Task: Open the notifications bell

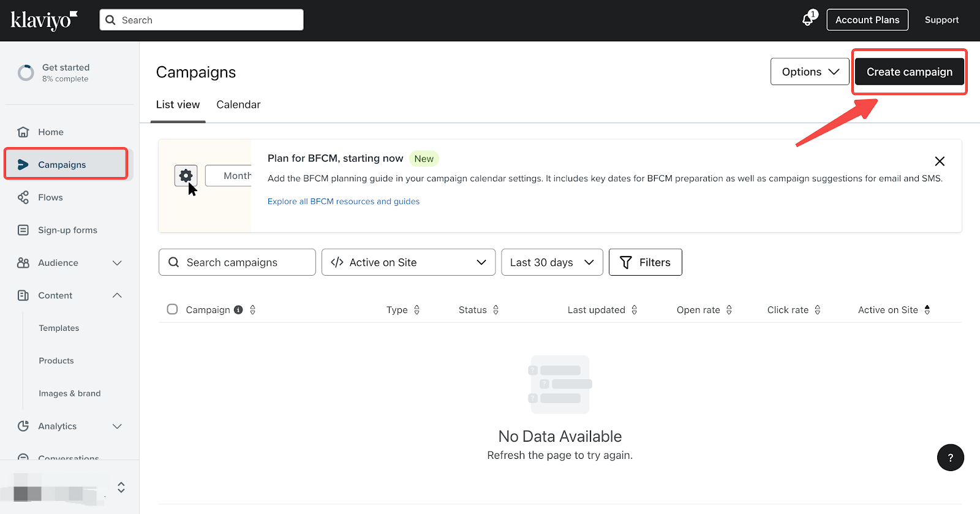Action: click(809, 20)
